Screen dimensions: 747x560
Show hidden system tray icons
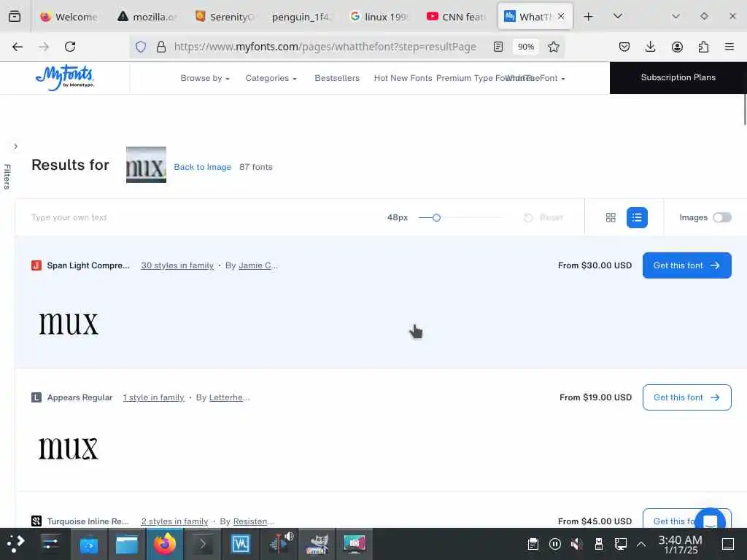pyautogui.click(x=641, y=544)
